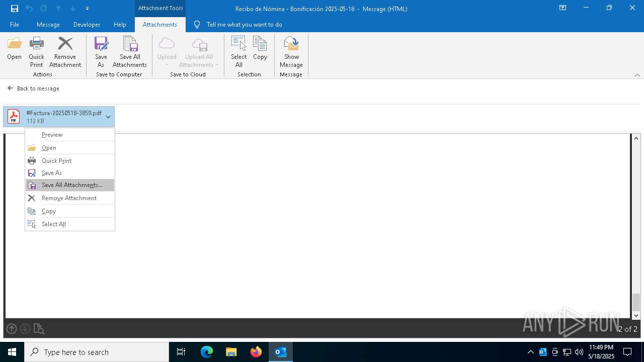Click the volume icon in system tray

[x=579, y=352]
